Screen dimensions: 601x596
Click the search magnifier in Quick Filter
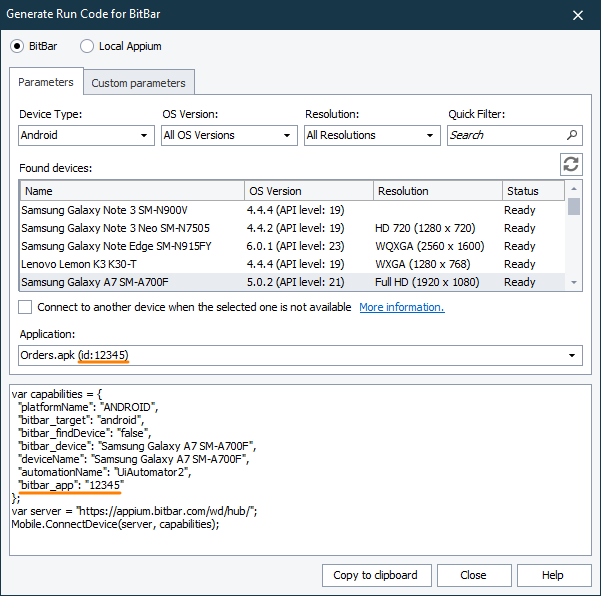pyautogui.click(x=572, y=135)
